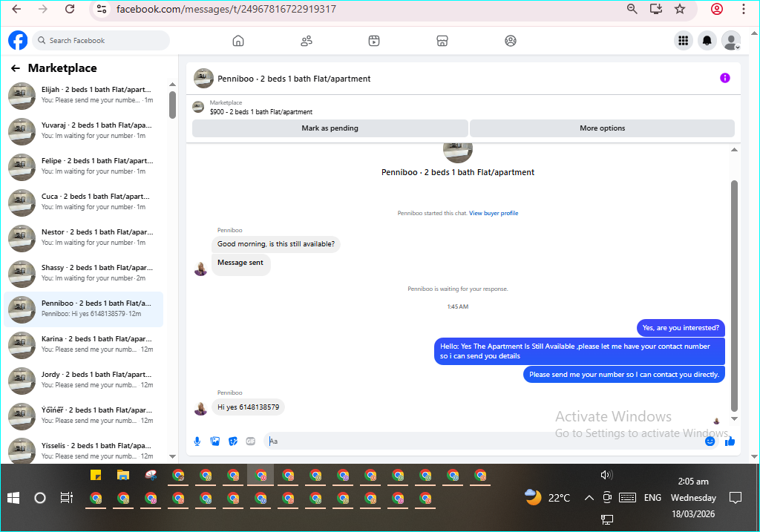Click 'Good morning, is this still available?' message
The image size is (760, 532).
point(276,244)
